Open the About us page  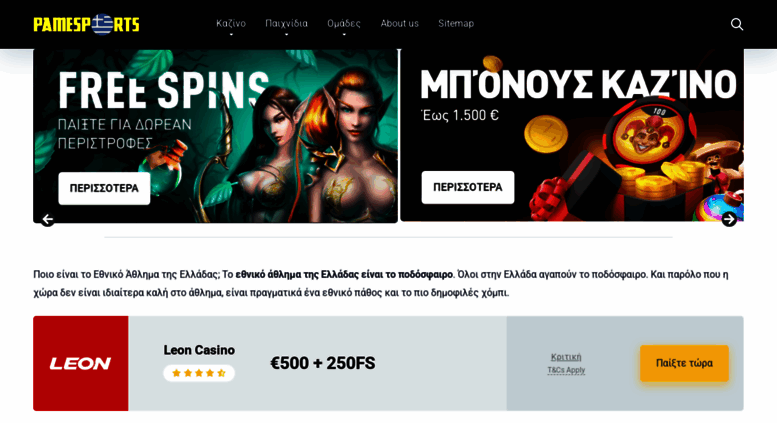(x=399, y=23)
